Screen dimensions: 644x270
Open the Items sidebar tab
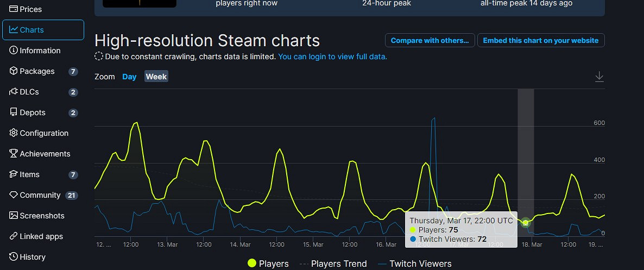29,174
